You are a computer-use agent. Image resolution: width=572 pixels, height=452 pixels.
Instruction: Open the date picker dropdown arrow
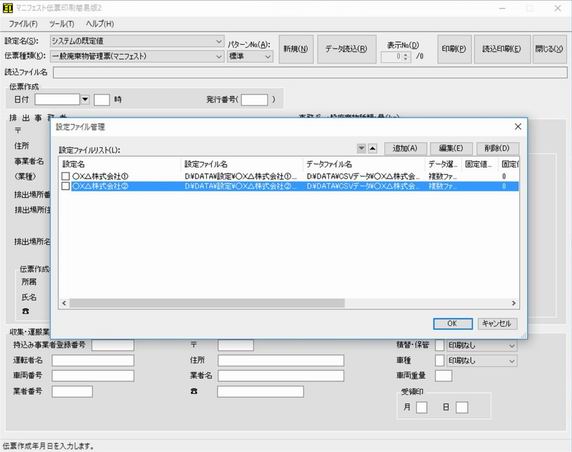(x=85, y=99)
